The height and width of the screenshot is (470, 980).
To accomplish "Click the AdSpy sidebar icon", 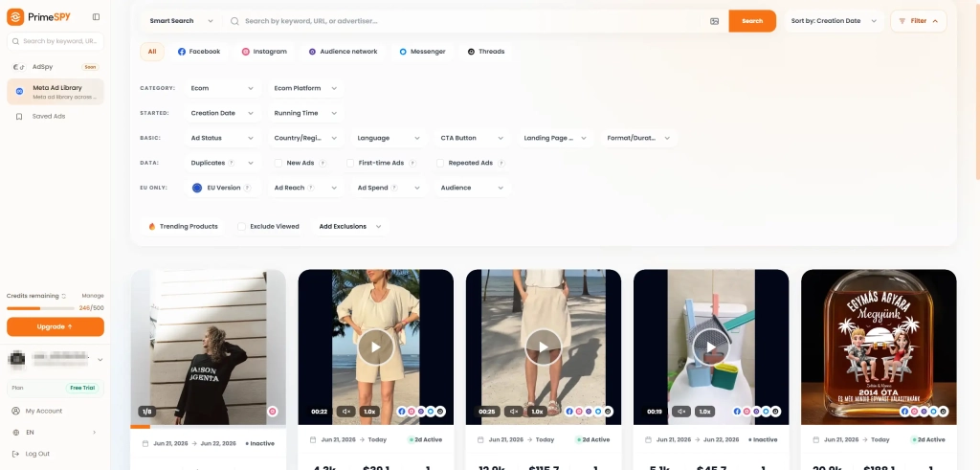I will [19, 67].
